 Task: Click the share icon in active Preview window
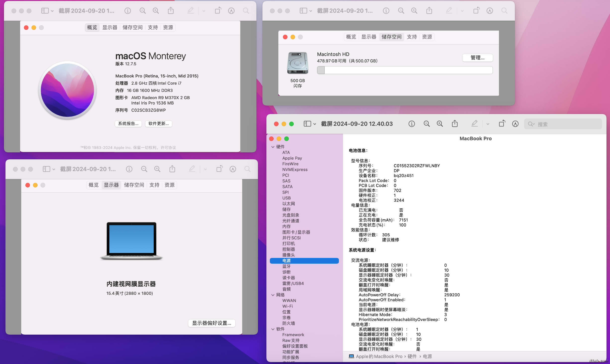click(x=455, y=123)
